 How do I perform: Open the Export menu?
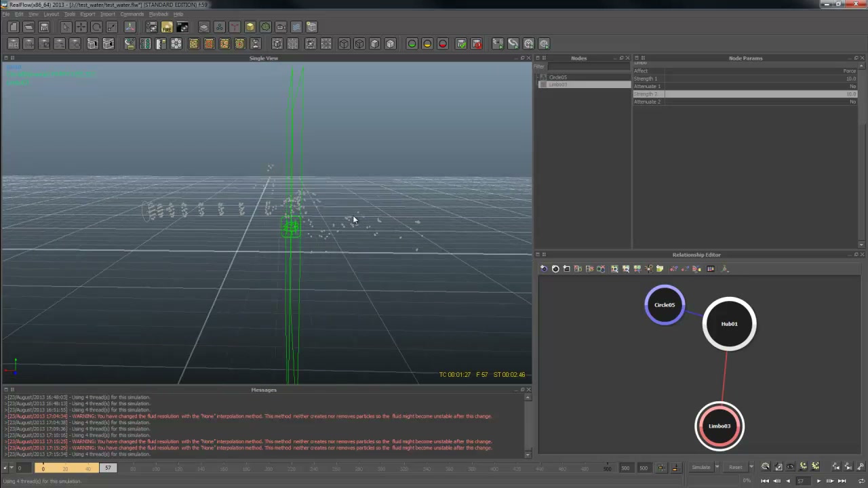click(x=87, y=14)
